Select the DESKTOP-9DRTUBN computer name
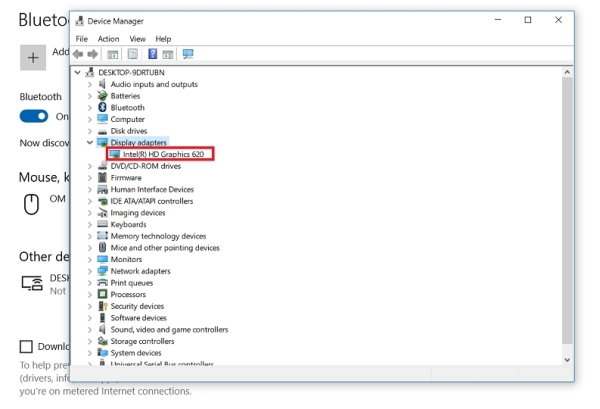This screenshot has height=409, width=600. [131, 72]
